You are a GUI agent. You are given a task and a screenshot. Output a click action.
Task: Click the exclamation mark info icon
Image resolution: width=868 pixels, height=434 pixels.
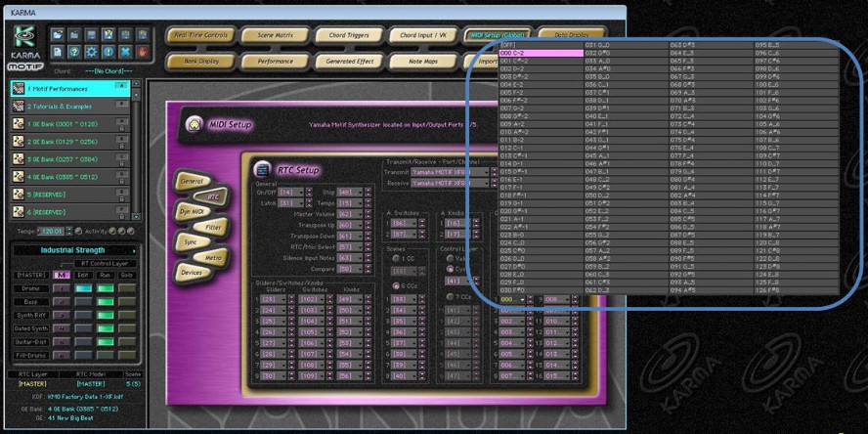[x=108, y=52]
